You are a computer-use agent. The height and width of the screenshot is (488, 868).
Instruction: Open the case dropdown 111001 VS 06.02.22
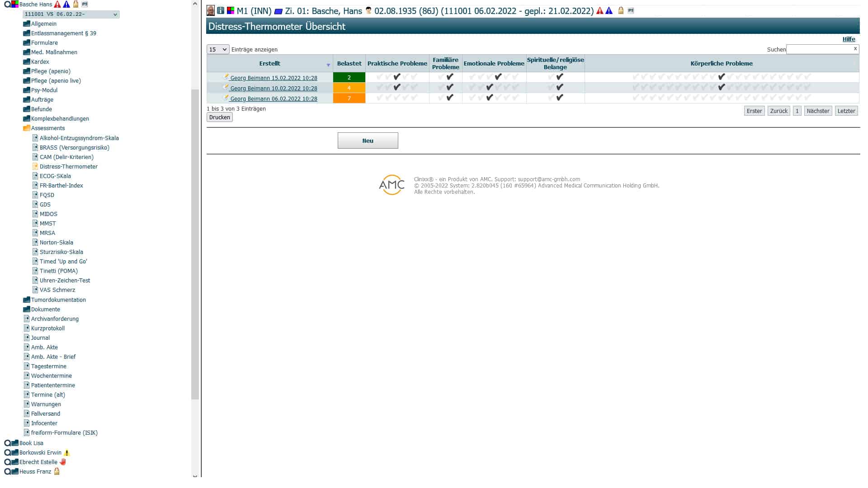click(x=71, y=14)
